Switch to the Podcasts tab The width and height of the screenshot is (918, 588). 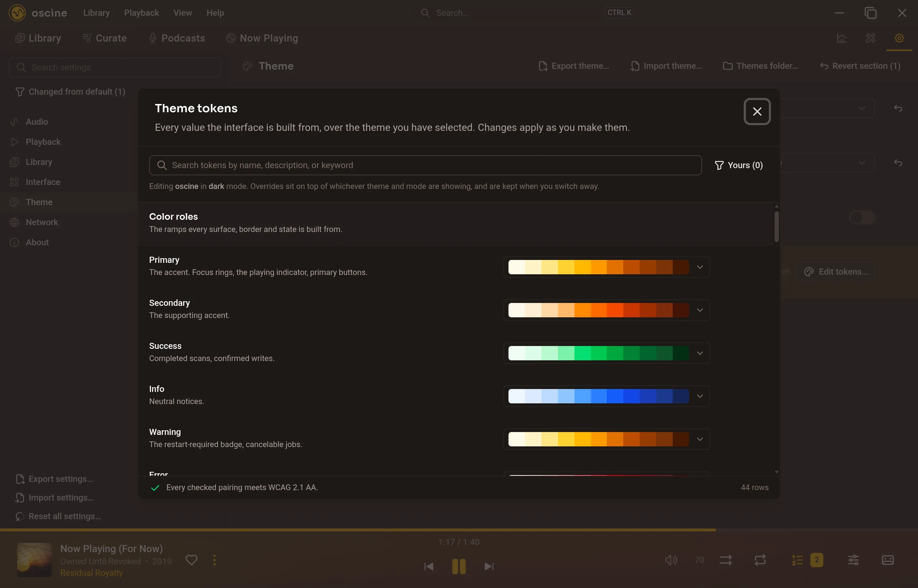click(x=177, y=38)
